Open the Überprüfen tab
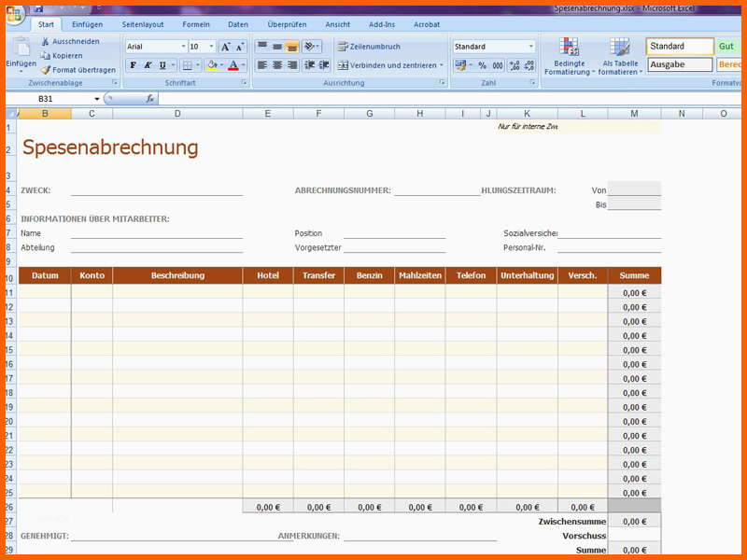747x560 pixels. pyautogui.click(x=287, y=24)
